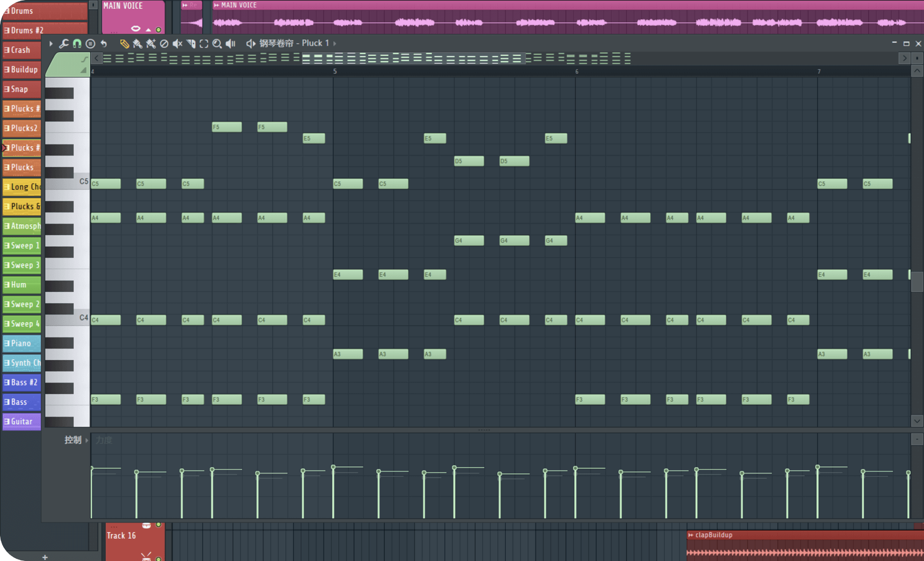Screen dimensions: 924x561
Task: Select the Drums #2 track
Action: click(44, 30)
